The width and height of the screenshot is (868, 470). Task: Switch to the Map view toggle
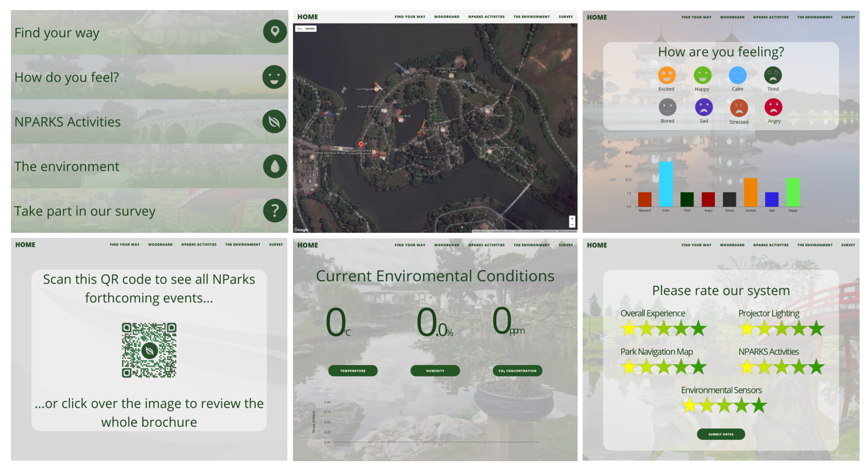point(299,29)
